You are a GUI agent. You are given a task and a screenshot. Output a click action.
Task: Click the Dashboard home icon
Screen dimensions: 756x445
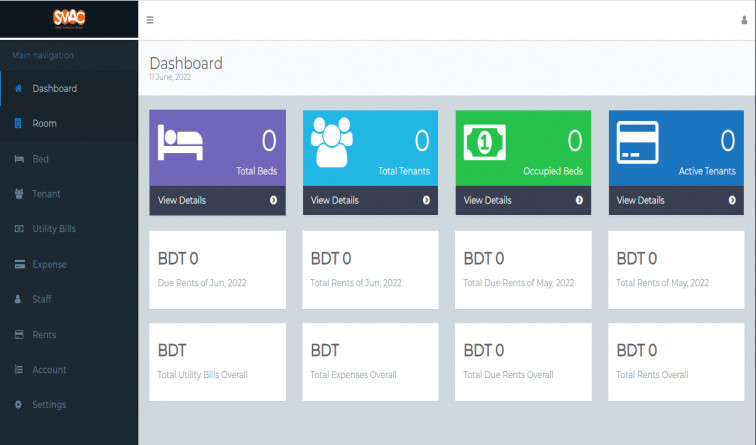pos(18,88)
